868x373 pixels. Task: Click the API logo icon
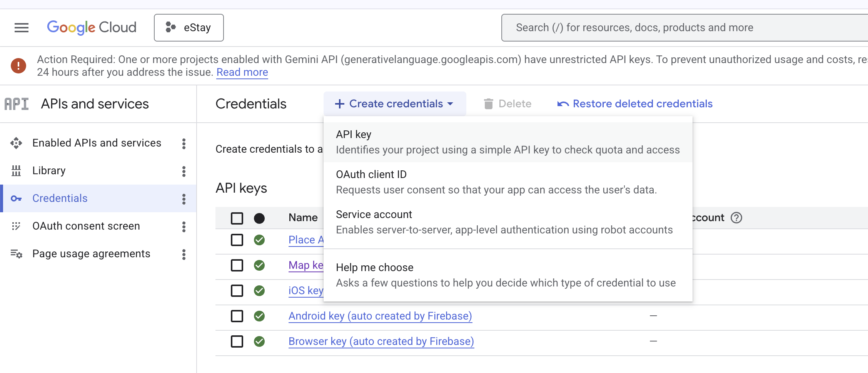point(17,104)
